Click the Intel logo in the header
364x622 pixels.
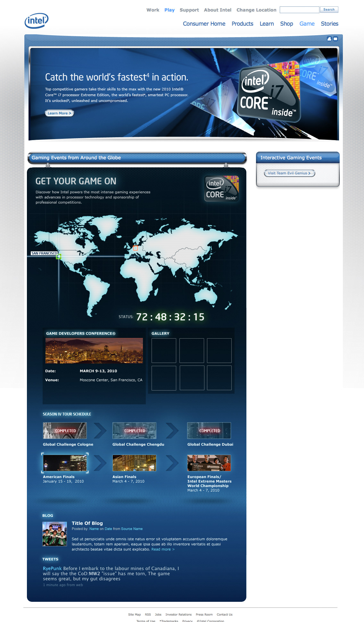[37, 21]
